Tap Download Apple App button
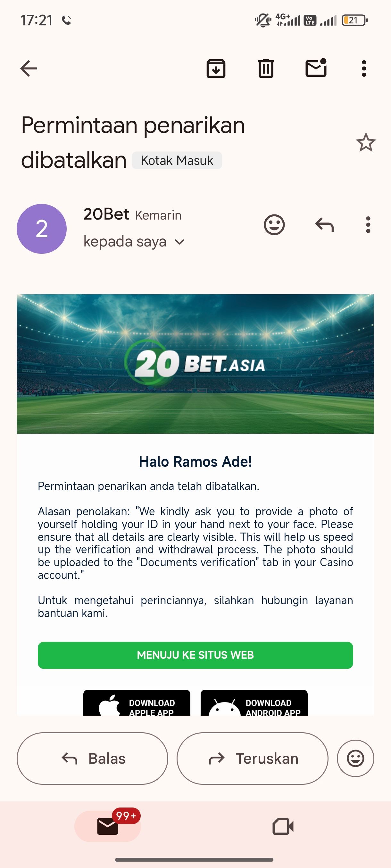This screenshot has width=391, height=868. pyautogui.click(x=137, y=703)
